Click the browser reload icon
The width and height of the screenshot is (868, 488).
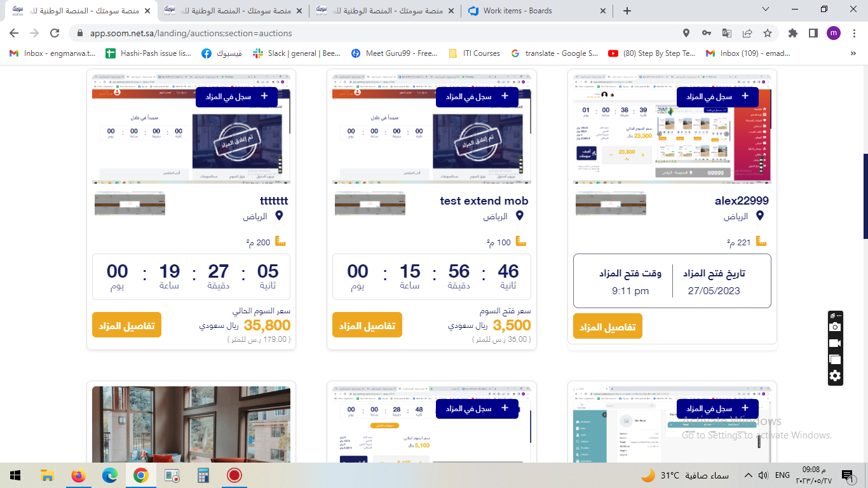point(55,33)
